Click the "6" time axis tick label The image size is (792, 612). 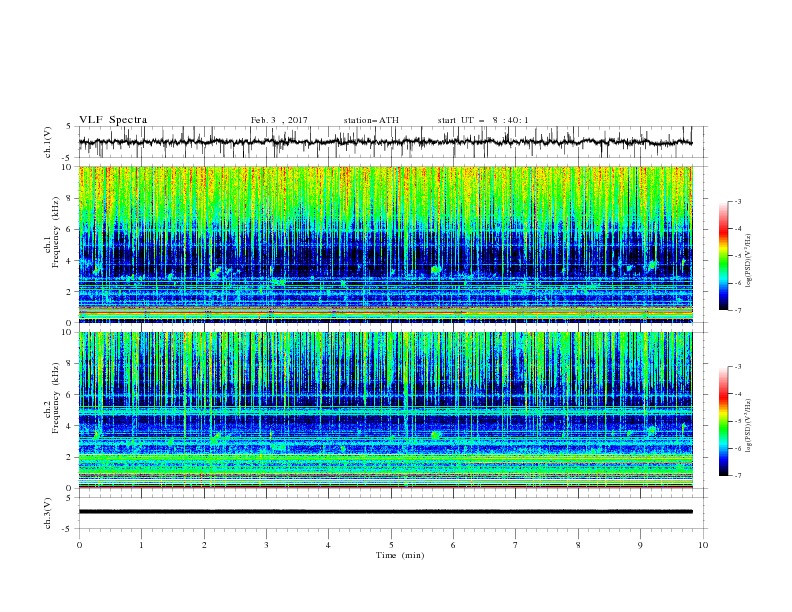pyautogui.click(x=454, y=545)
